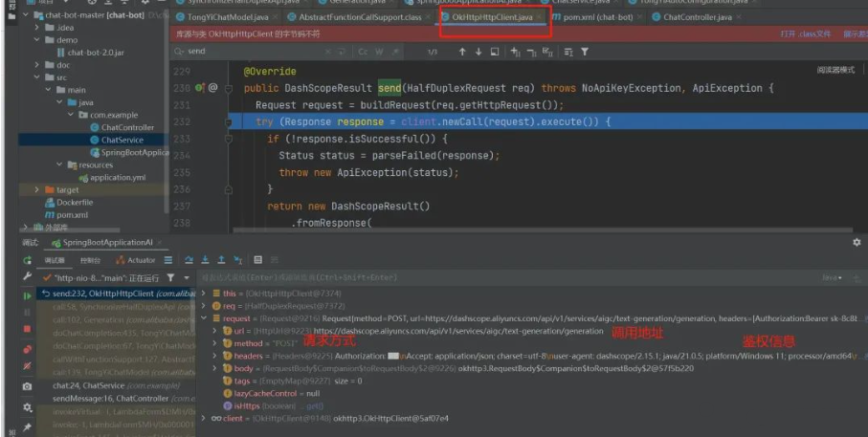Screen dimensions: 868x437
Task: Expand the 'client' variable node
Action: pos(203,418)
